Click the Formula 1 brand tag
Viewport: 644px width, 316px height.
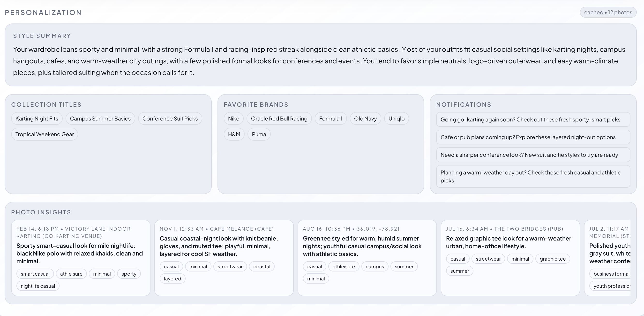330,119
